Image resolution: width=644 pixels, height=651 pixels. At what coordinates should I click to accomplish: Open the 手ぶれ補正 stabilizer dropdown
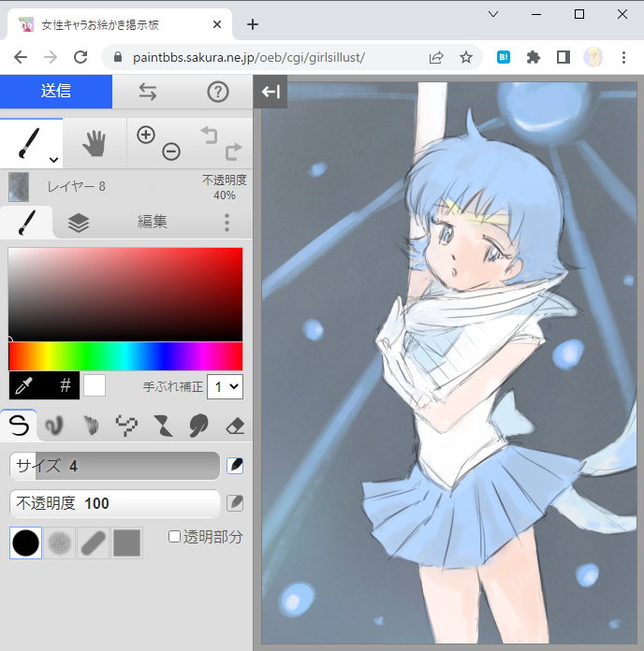coord(226,387)
